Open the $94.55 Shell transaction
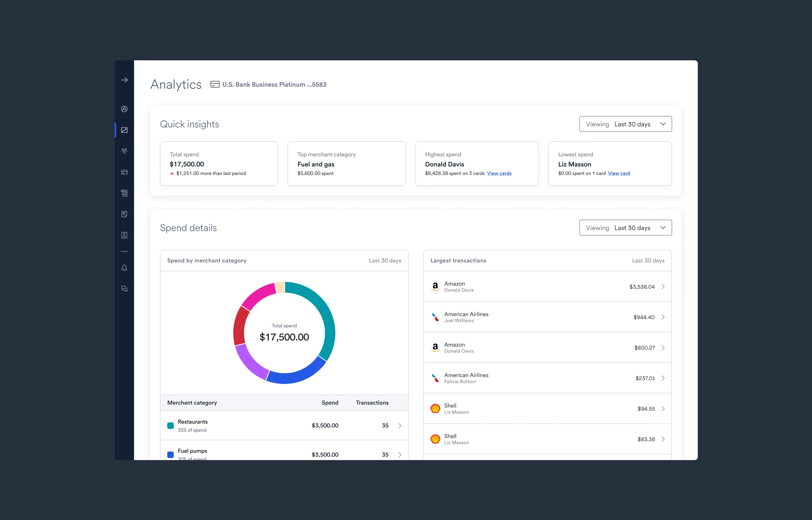Screen dimensions: 812x520 coord(547,409)
